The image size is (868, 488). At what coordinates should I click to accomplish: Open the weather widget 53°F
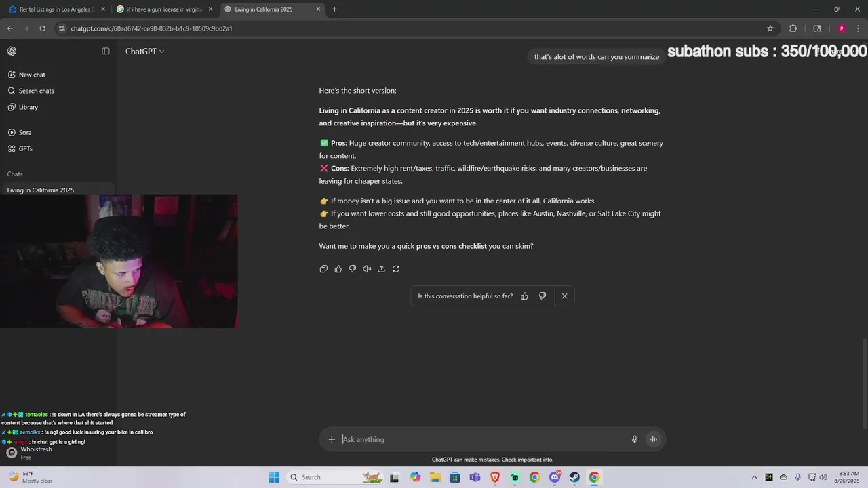(30, 477)
